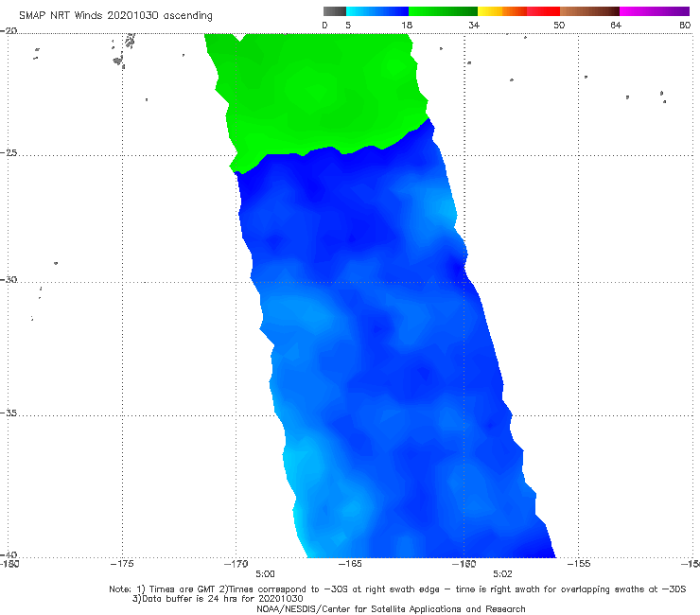Image resolution: width=700 pixels, height=615 pixels.
Task: Click the colorbar label '64'
Action: point(616,26)
